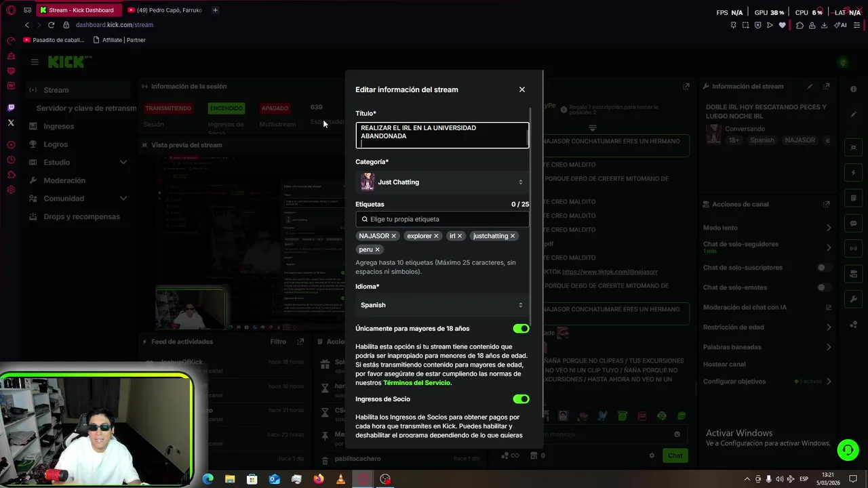868x488 pixels.
Task: Click the lightning bolt icon in right rail
Action: click(853, 173)
